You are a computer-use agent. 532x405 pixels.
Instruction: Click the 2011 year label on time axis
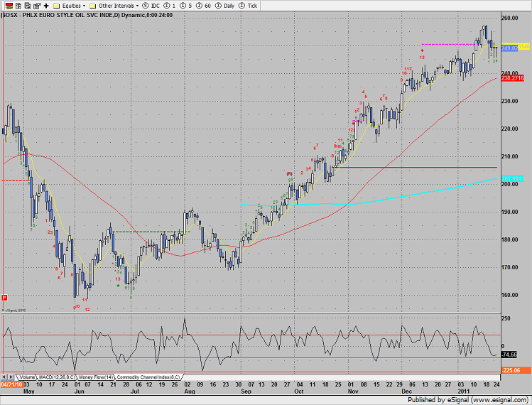[x=464, y=391]
